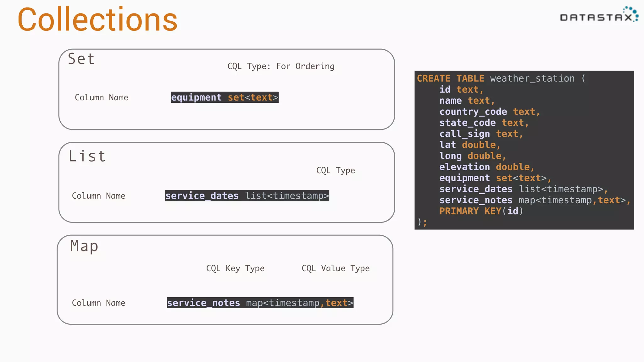
Task: Click the PRIMARY KEY(id) line
Action: click(481, 211)
